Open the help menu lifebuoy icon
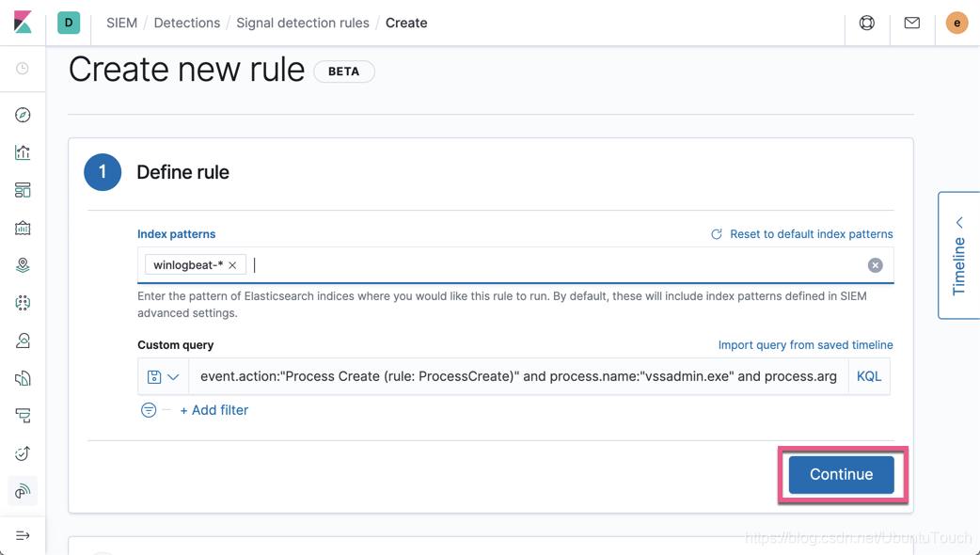Viewport: 980px width, 555px height. 867,23
